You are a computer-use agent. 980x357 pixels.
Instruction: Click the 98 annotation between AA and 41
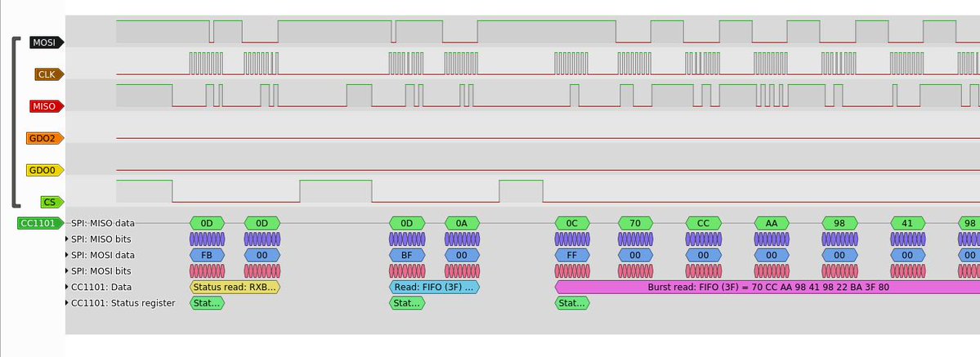[x=839, y=223]
